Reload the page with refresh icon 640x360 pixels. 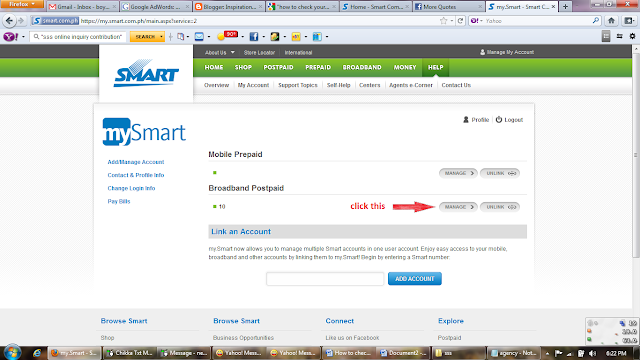point(460,21)
